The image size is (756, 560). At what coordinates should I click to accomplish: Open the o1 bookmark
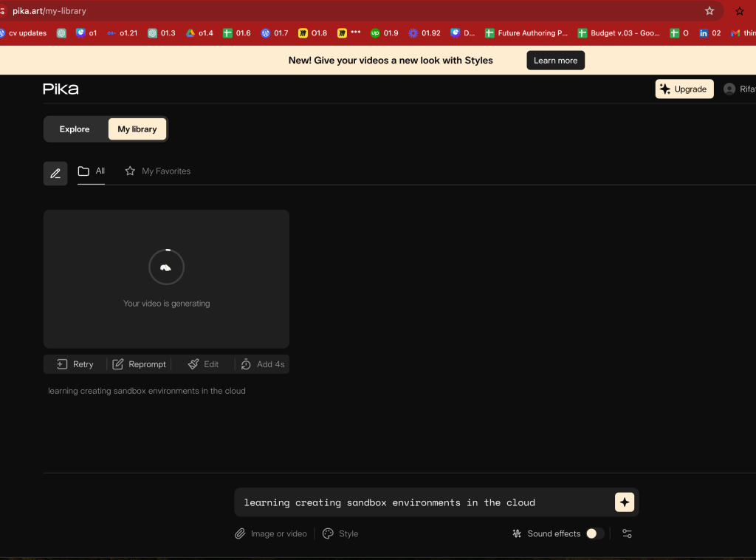[x=86, y=33]
